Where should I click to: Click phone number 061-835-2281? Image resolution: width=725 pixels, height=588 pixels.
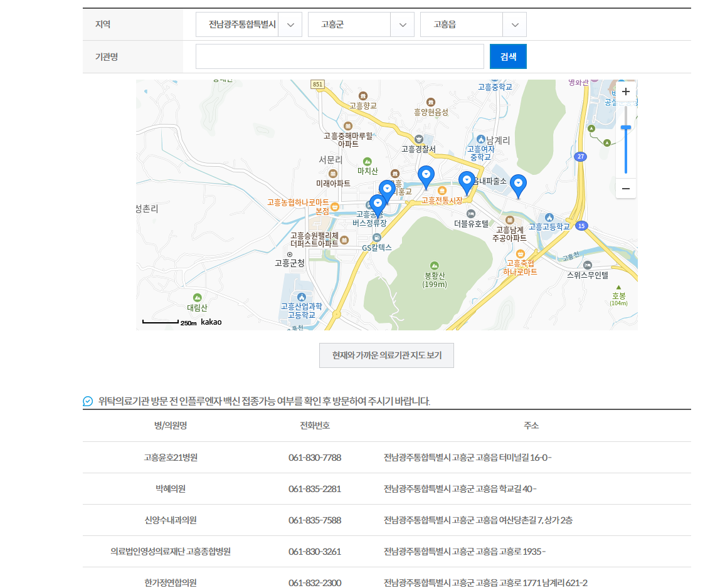(315, 488)
